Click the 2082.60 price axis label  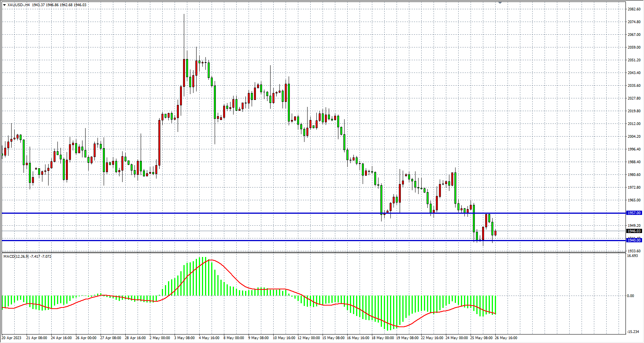pyautogui.click(x=634, y=9)
